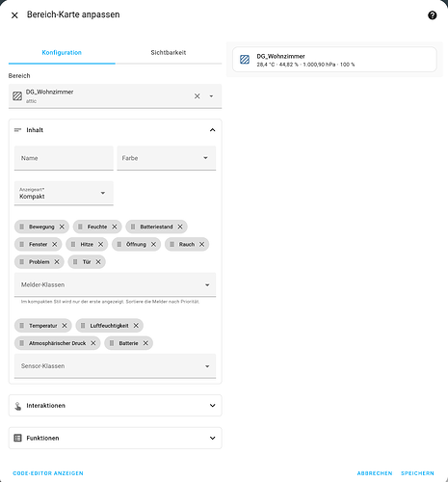
Task: Open the Anzeigeart Kompakt dropdown
Action: 64,193
